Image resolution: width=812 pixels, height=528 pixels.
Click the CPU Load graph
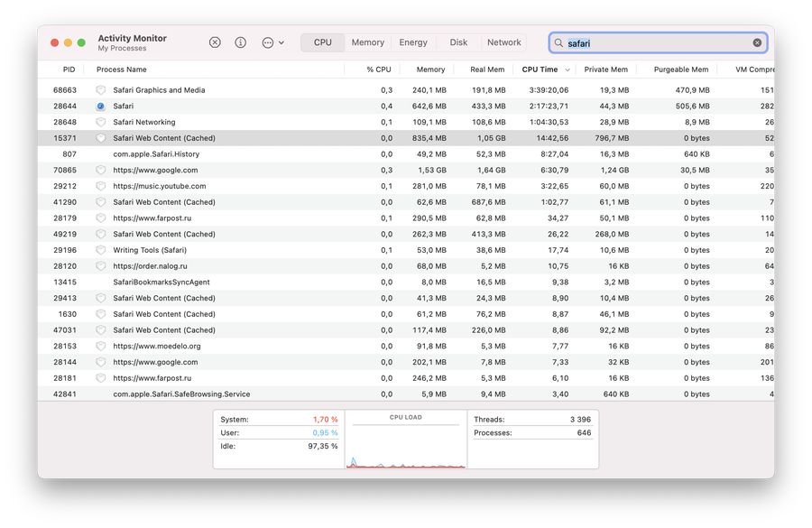click(405, 444)
